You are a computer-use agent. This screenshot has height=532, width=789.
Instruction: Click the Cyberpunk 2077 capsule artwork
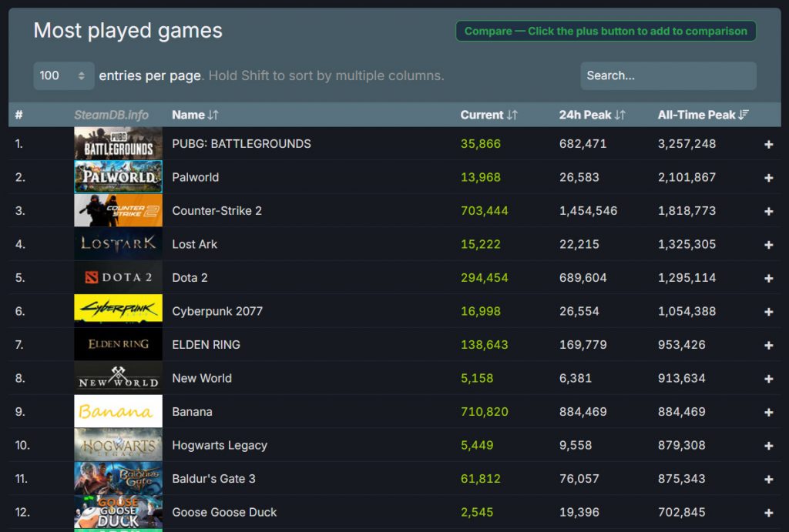pos(117,311)
